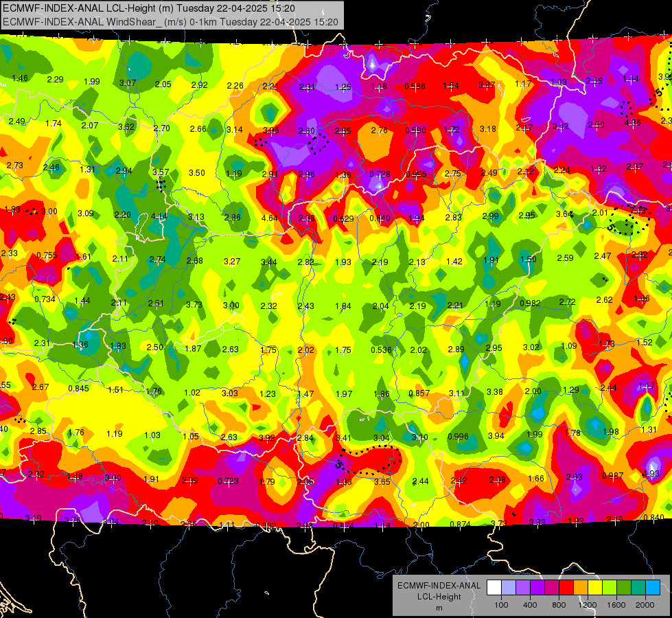Screen dimensions: 672x618
Task: Click the wind shear value 0.995
Action: 416,174
